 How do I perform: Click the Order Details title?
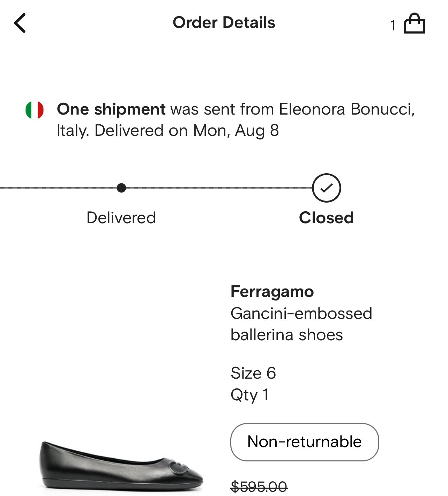(x=224, y=23)
